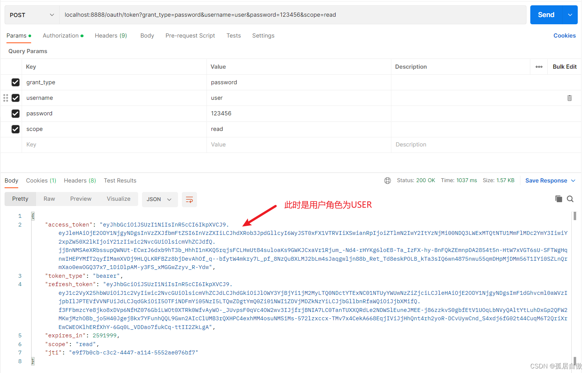Open response Headers (8) tab
The image size is (588, 373).
[x=80, y=181]
